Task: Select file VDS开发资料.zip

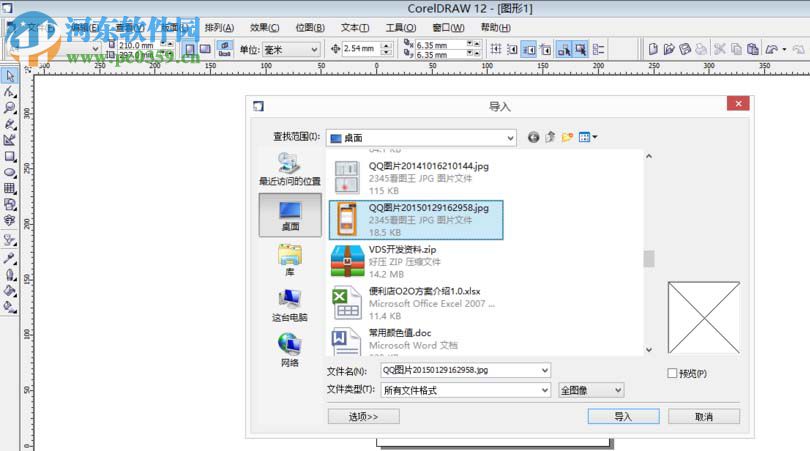Action: click(x=416, y=261)
